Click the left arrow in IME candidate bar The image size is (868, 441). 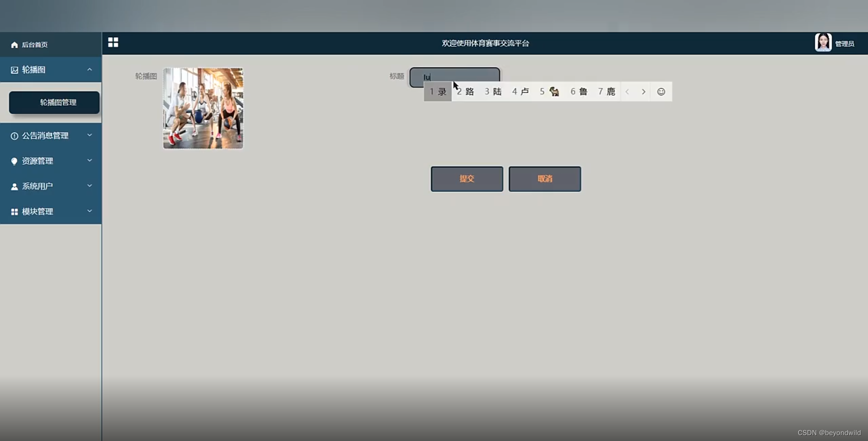point(627,91)
